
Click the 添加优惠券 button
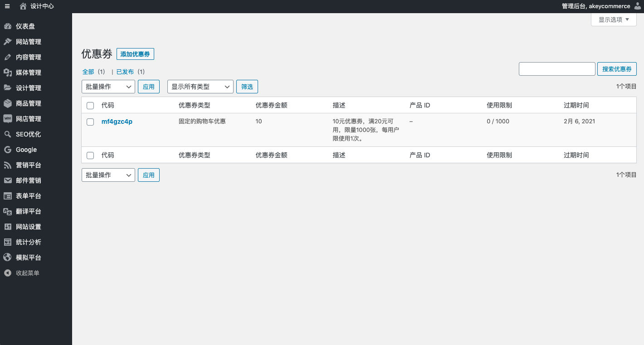[x=135, y=54]
